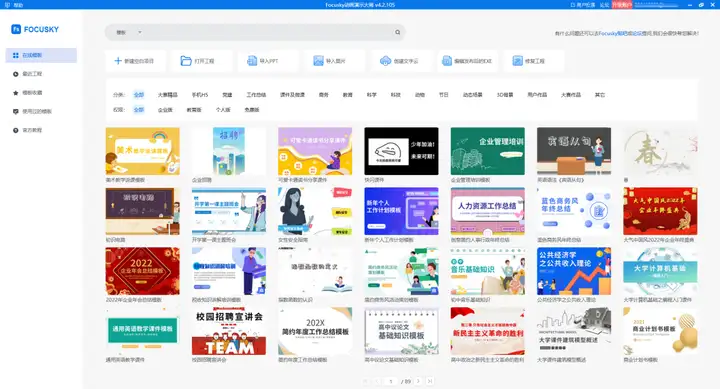Viewport: 720px width, 389px height.
Task: Select the 全部 filter in 分类 row
Action: coord(139,95)
